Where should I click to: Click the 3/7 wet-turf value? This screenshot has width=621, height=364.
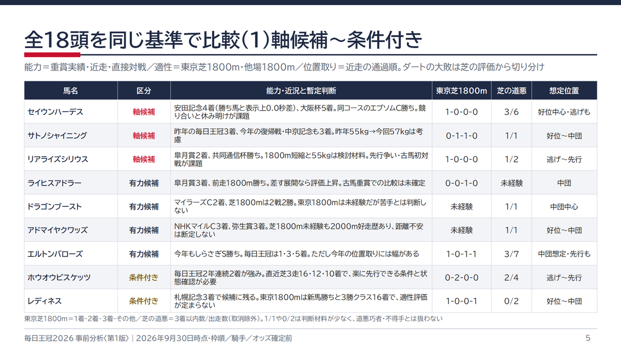point(511,254)
